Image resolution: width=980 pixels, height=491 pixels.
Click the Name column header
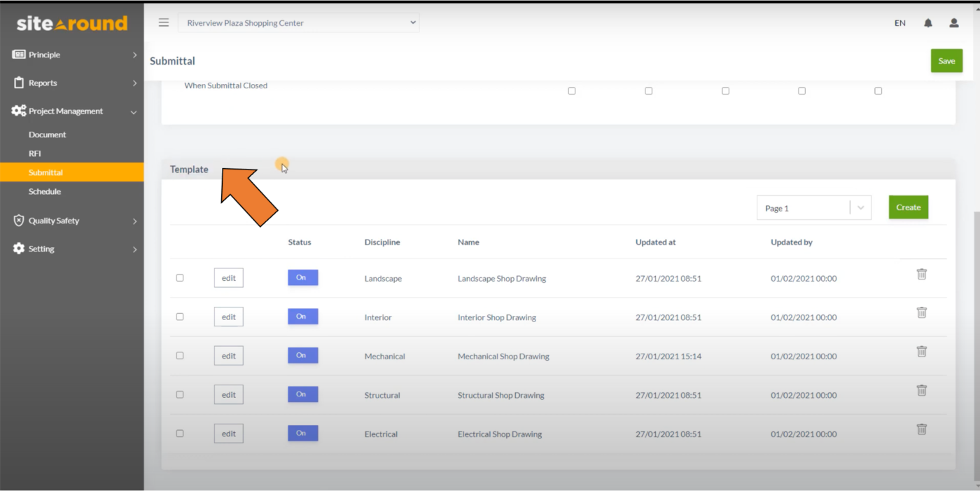(x=468, y=242)
